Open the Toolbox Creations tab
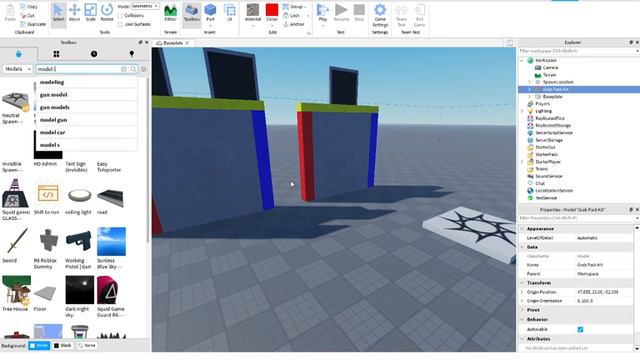Screen dimensions: 640x360 coord(131,54)
